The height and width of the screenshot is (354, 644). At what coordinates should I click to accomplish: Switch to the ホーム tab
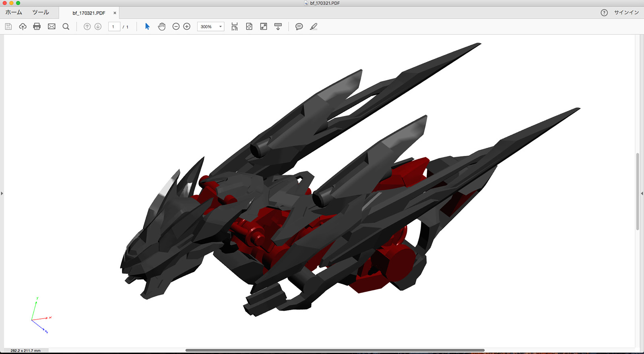coord(14,12)
